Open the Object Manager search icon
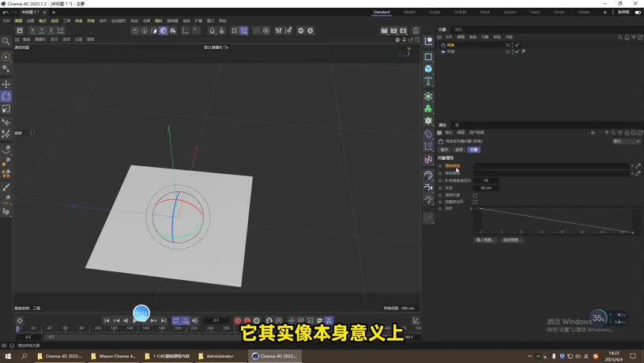 click(620, 37)
